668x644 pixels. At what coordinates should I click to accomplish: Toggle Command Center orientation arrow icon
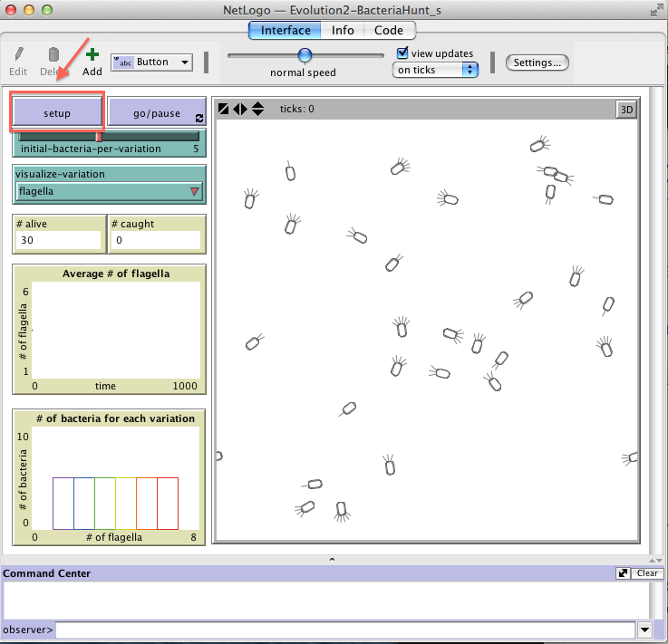623,573
